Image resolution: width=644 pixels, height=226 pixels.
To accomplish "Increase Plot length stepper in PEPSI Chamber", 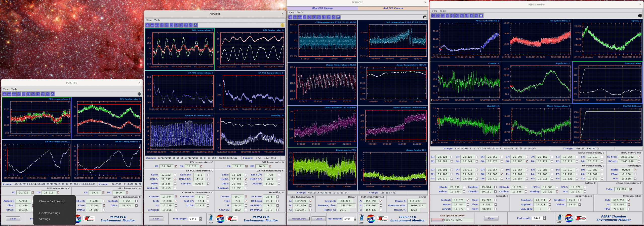I will [544, 217].
